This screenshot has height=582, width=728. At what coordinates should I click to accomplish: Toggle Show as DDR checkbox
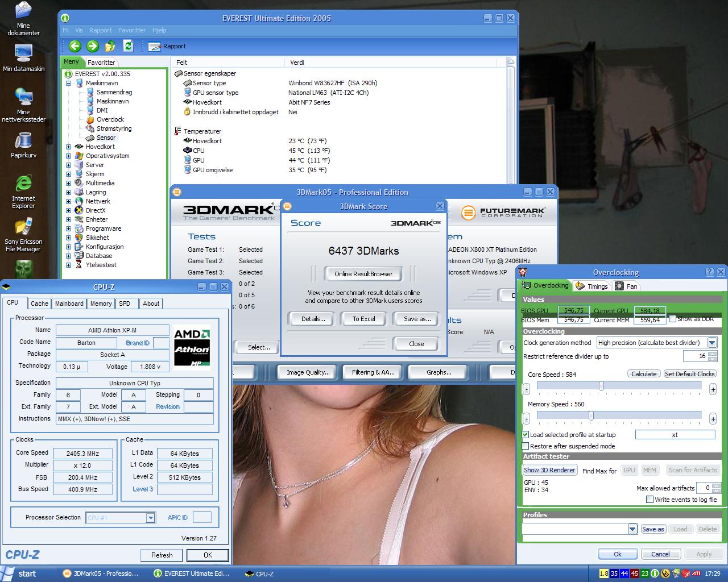(x=672, y=319)
